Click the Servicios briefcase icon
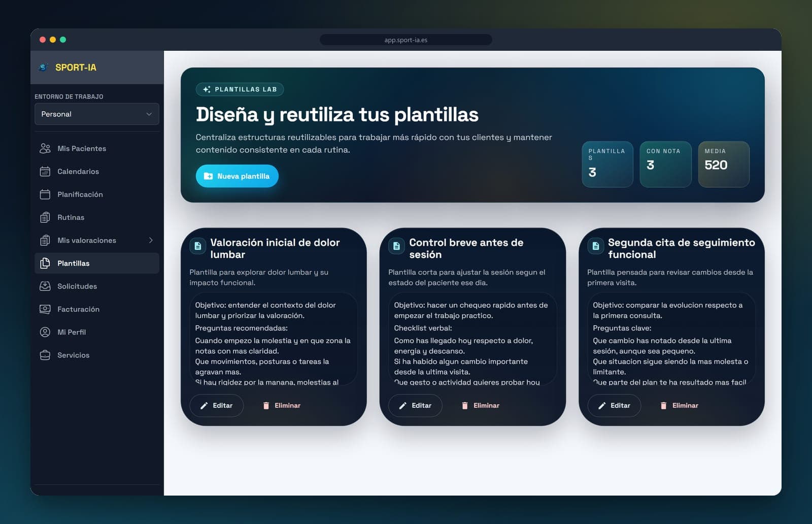812x524 pixels. coord(45,355)
